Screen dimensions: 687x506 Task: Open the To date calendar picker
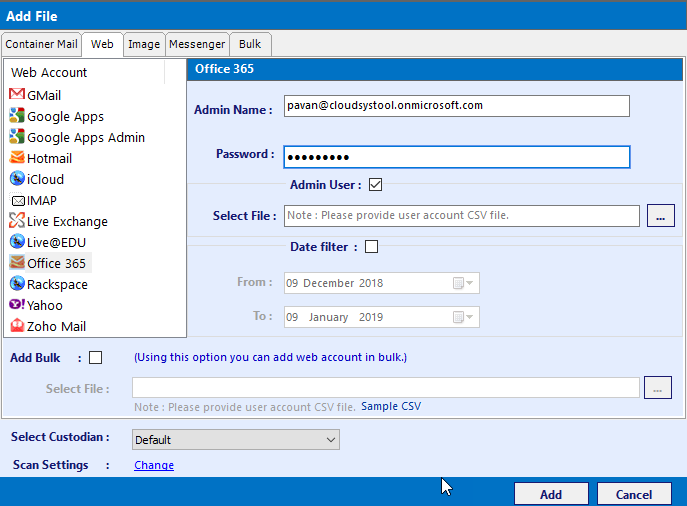[463, 317]
